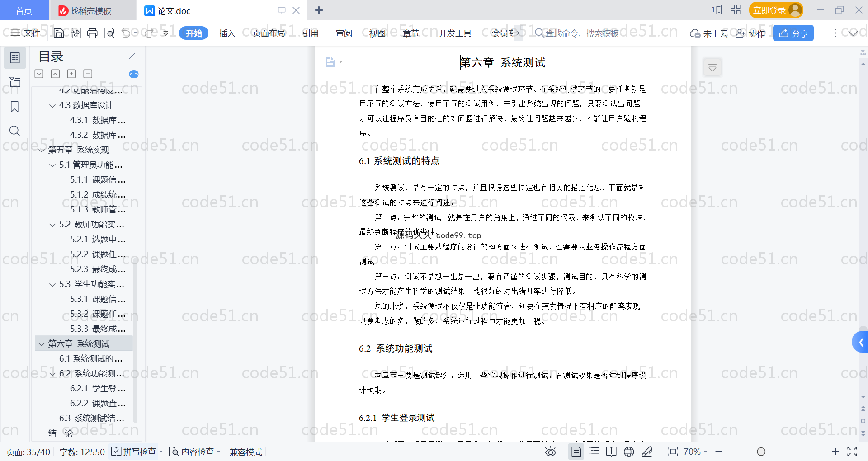Click the expand all outline levels icon
This screenshot has width=868, height=461.
39,74
